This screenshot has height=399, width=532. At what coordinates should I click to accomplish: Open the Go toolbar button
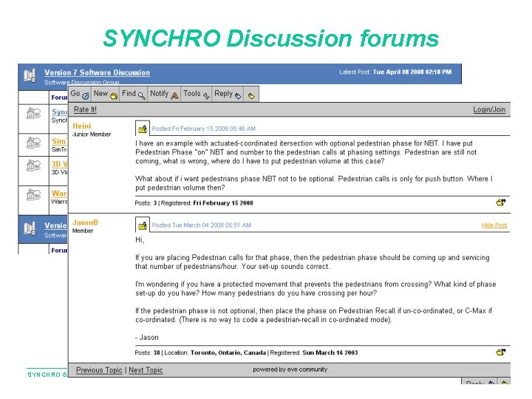80,94
